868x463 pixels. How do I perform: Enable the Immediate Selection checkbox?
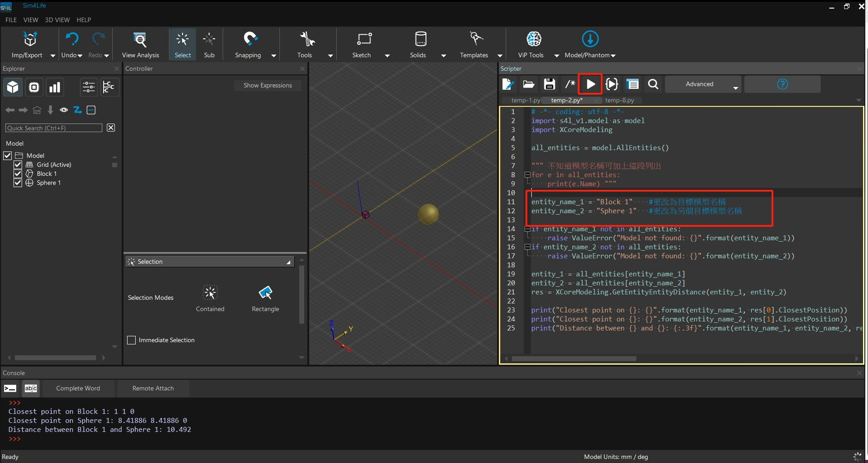point(132,340)
